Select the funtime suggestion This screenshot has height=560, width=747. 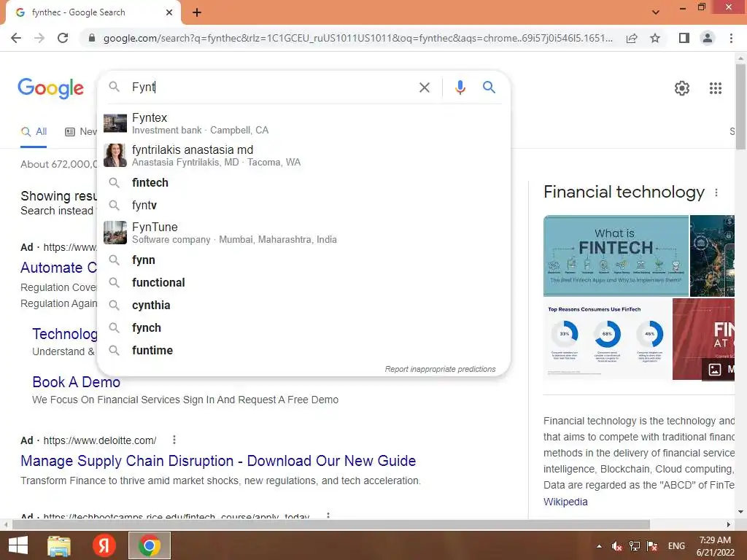pyautogui.click(x=303, y=351)
